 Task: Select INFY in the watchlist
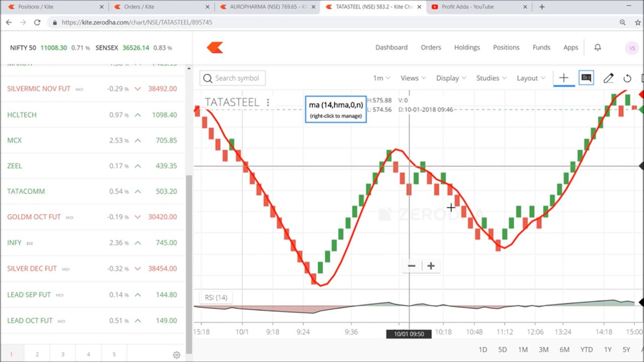click(x=93, y=242)
